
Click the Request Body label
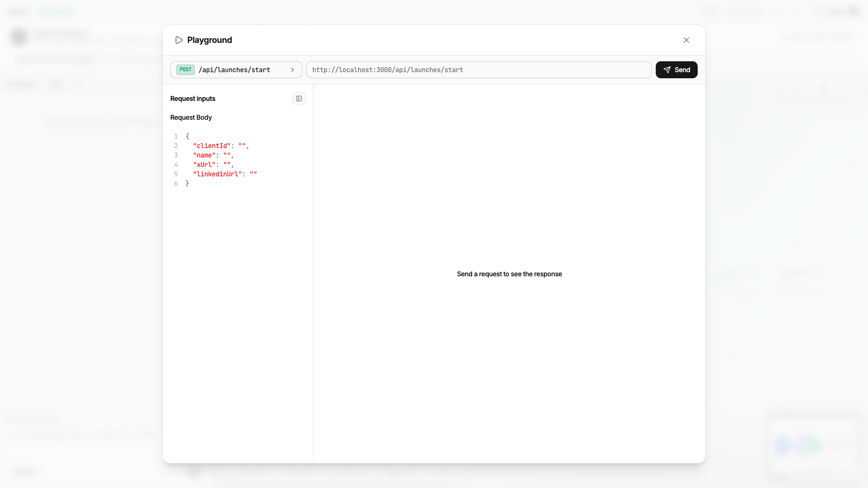(x=191, y=117)
